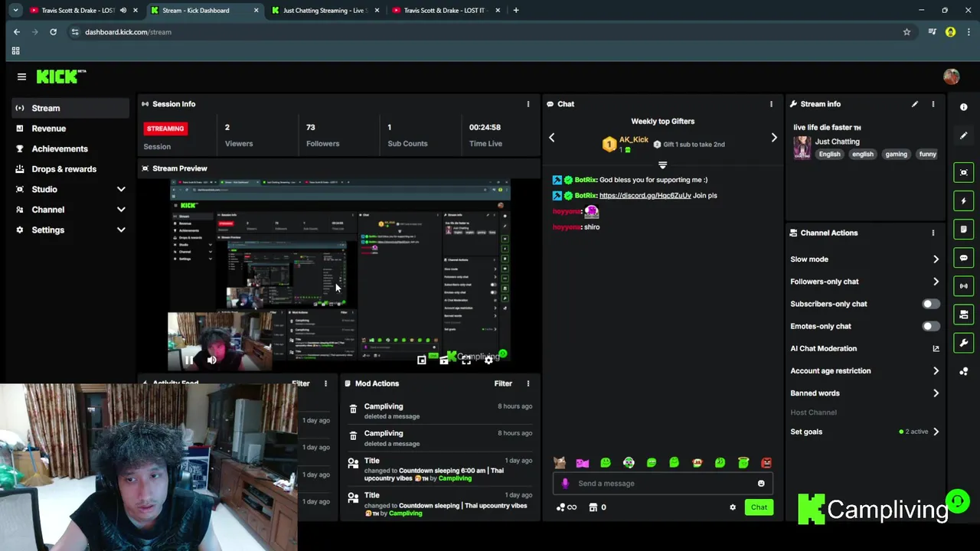This screenshot has height=551, width=980.
Task: Switch to the Just Chatting Streaming browser tab
Action: [x=325, y=11]
